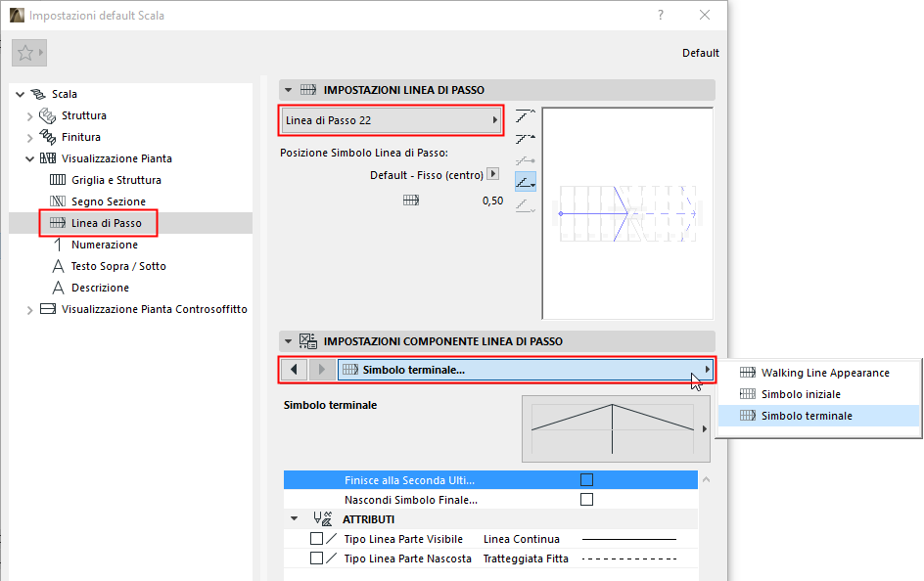Image resolution: width=924 pixels, height=581 pixels.
Task: Select second walking line position icon
Action: pos(525,138)
